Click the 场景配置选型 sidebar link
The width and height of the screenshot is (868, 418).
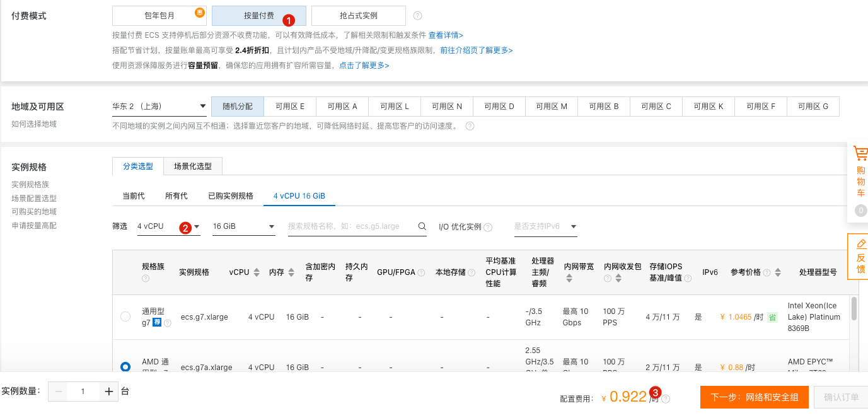(x=34, y=199)
